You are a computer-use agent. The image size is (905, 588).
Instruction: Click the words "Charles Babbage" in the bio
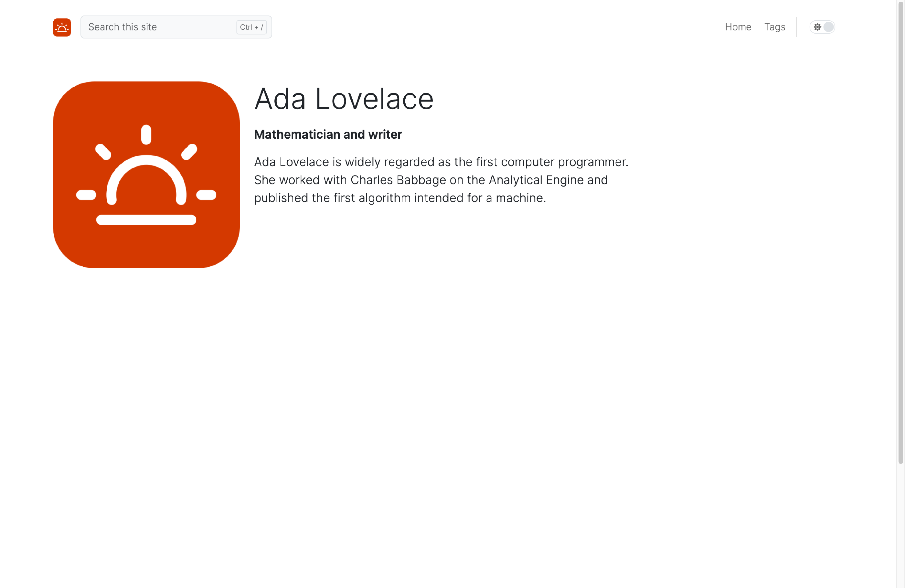[x=398, y=180]
